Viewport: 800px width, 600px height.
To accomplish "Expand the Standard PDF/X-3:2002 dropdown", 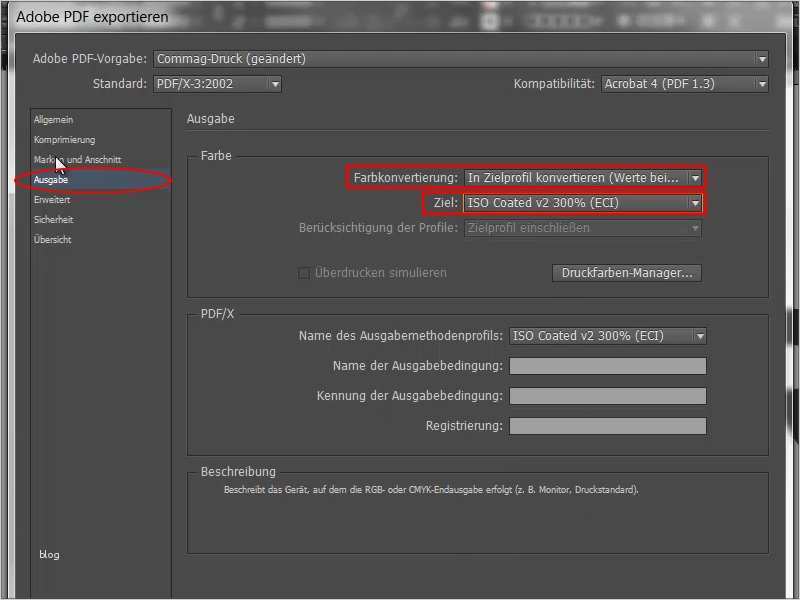I will point(217,84).
